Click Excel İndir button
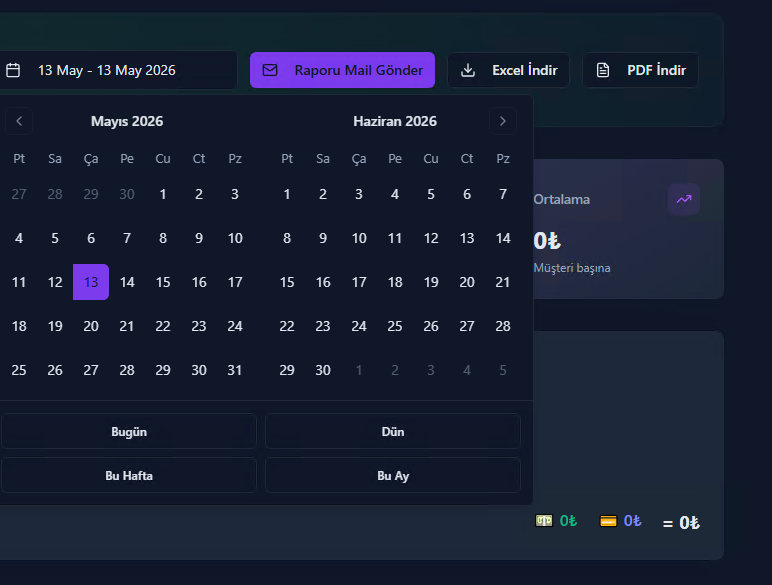772x585 pixels. [x=508, y=70]
